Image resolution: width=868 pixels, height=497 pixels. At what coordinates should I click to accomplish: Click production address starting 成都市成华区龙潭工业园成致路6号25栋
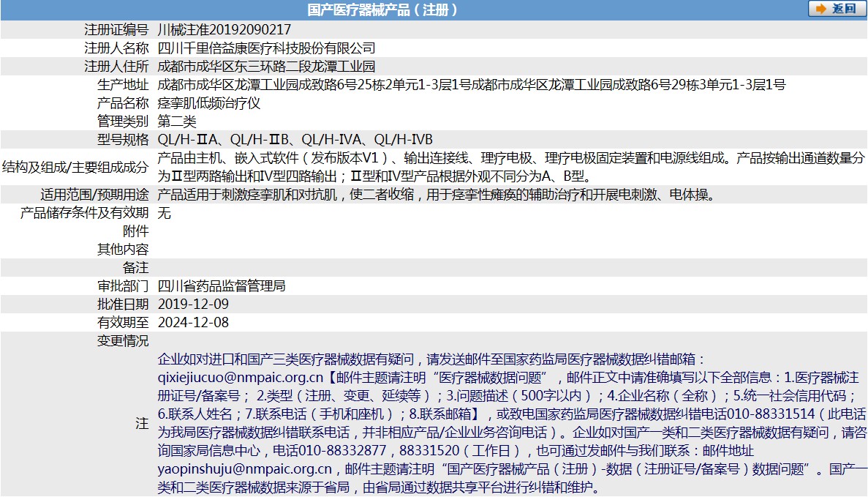point(472,85)
